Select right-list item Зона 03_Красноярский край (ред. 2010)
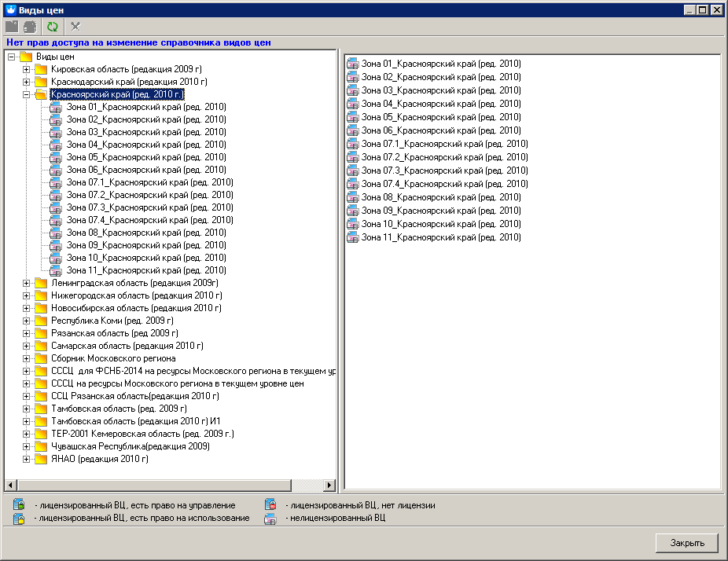The height and width of the screenshot is (561, 728). pyautogui.click(x=441, y=90)
